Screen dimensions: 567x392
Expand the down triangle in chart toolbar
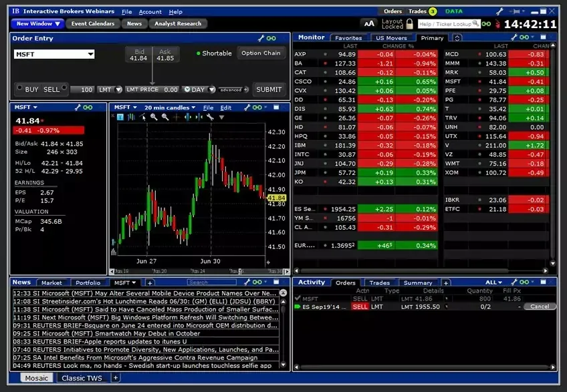click(x=222, y=118)
